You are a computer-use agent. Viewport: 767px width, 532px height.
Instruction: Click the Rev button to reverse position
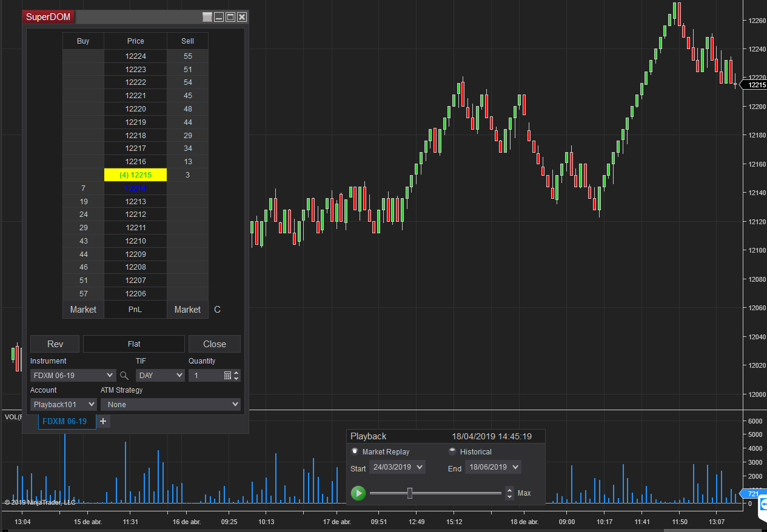tap(55, 344)
